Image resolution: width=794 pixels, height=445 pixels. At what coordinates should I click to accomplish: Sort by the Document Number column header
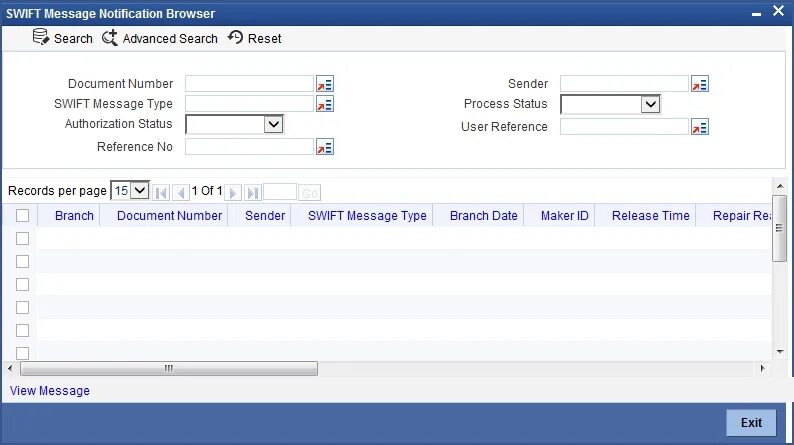click(x=170, y=216)
